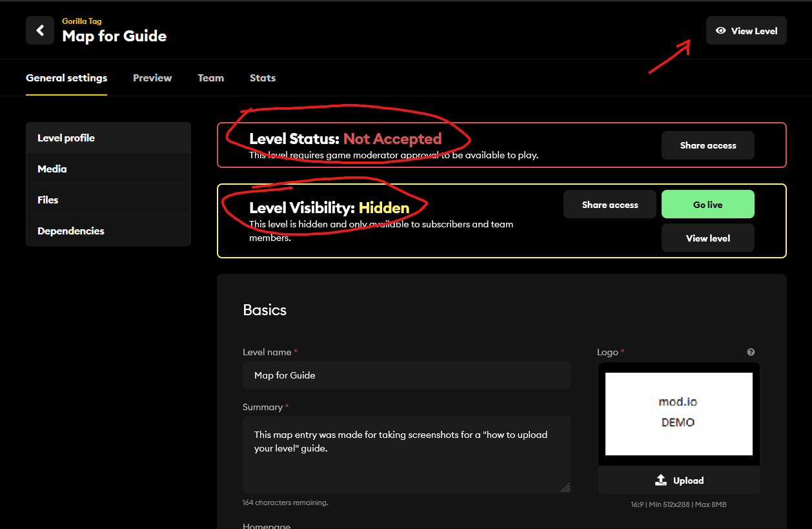Click the eye icon View Level button
The image size is (812, 529).
pyautogui.click(x=746, y=30)
